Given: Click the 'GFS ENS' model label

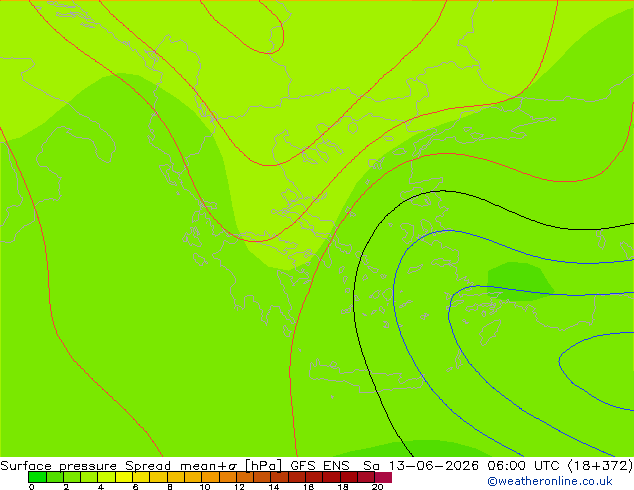Looking at the screenshot, I should (320, 466).
